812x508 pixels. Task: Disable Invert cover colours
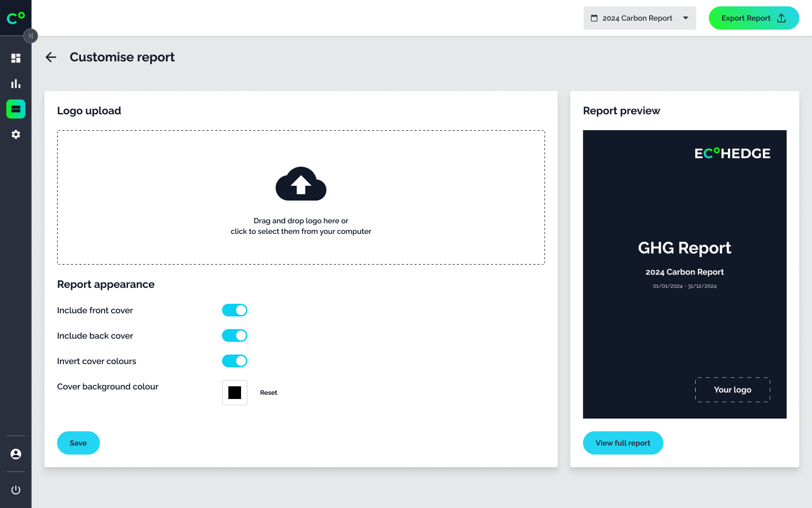(235, 361)
